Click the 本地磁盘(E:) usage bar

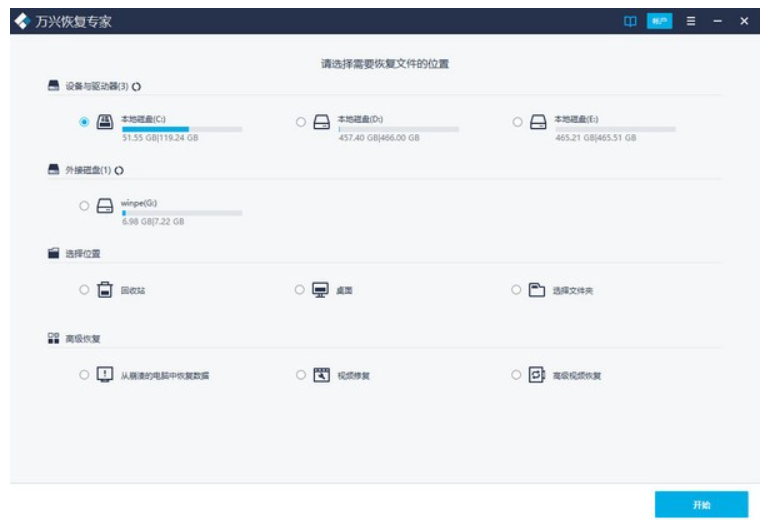point(615,129)
